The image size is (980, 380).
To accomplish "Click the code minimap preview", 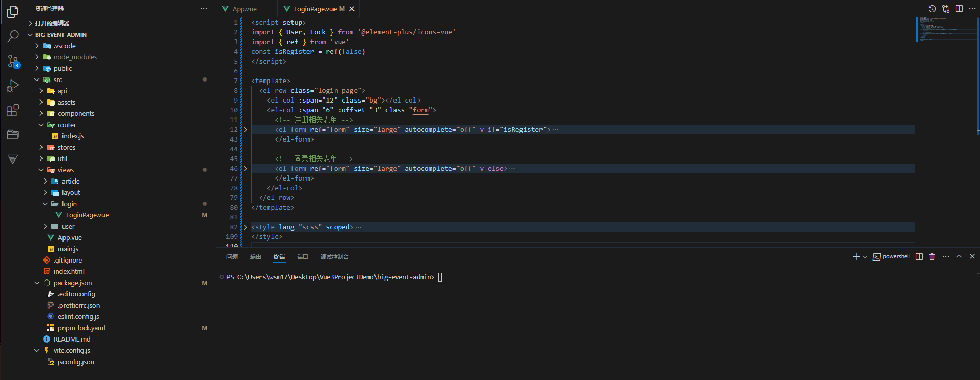I will (x=946, y=29).
